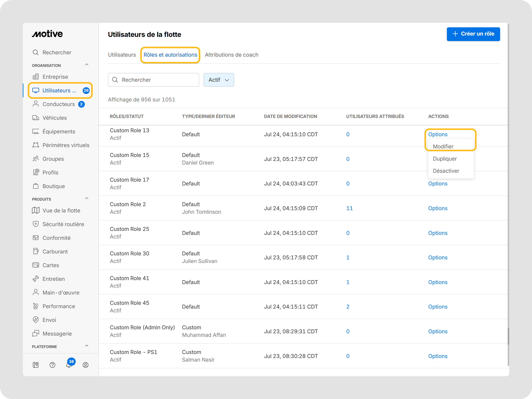This screenshot has height=399, width=532.
Task: Click the UTILISATEURS ATTRIBUÉS column header
Action: [375, 116]
